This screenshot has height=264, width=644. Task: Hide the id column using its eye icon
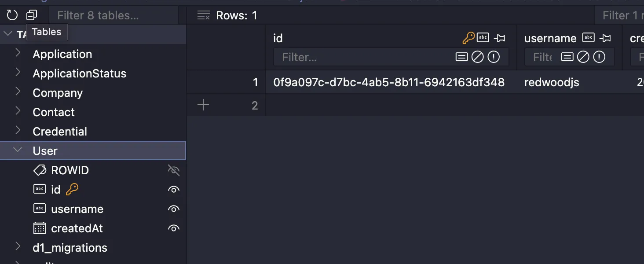(x=174, y=190)
